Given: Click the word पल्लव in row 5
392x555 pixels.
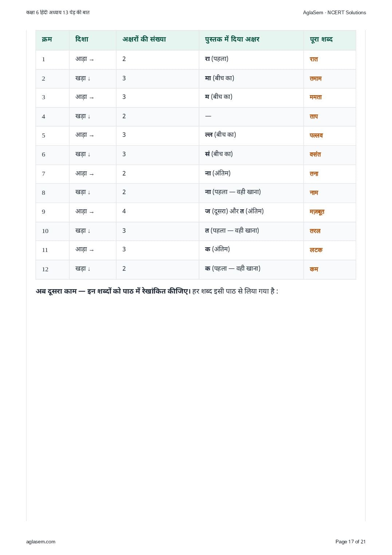Looking at the screenshot, I should click(316, 135).
